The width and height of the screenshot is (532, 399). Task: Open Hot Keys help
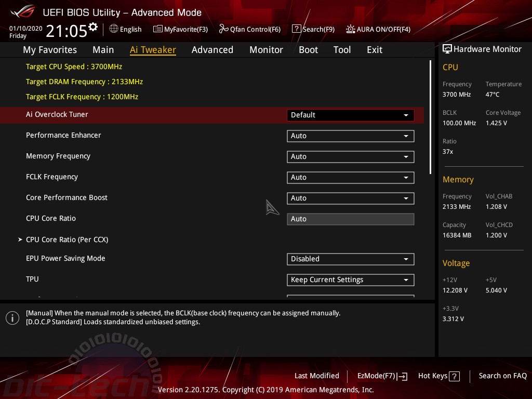[438, 376]
